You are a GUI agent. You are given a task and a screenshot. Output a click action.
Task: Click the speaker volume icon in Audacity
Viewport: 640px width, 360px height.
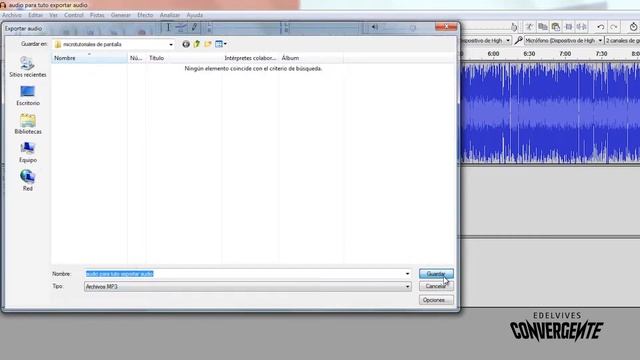coord(374,27)
